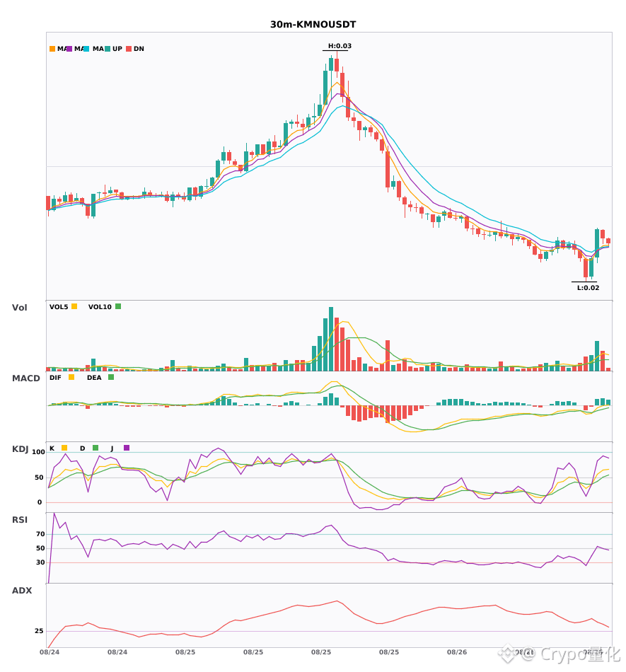Click the VOL5 legend text

click(59, 307)
